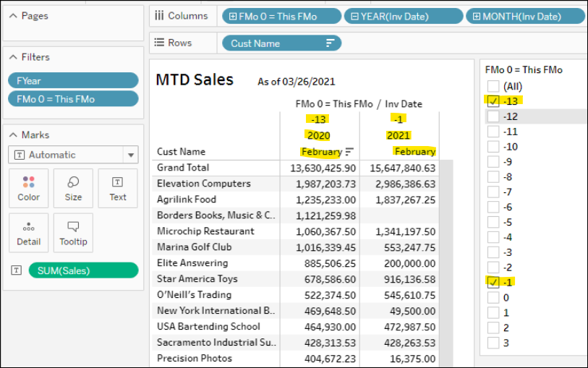The image size is (588, 368).
Task: Select the Elevation Computers row label
Action: click(204, 184)
